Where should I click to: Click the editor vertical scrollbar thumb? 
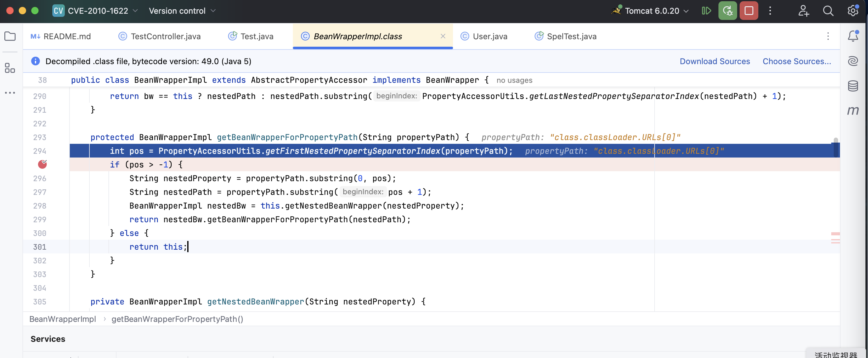[836, 147]
